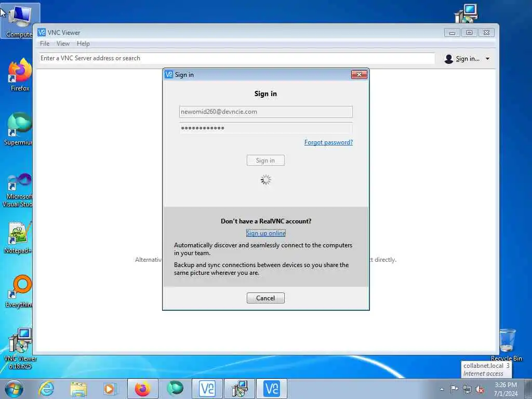This screenshot has height=399, width=532.
Task: Show hidden tray icons arrow
Action: 442,389
